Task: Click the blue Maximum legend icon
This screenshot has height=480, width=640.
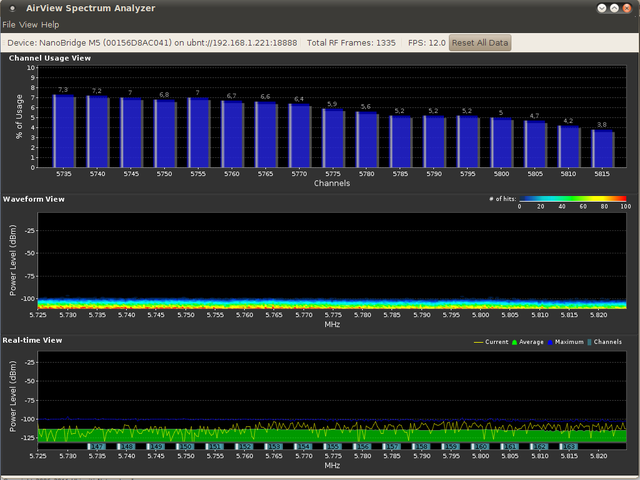Action: point(550,342)
